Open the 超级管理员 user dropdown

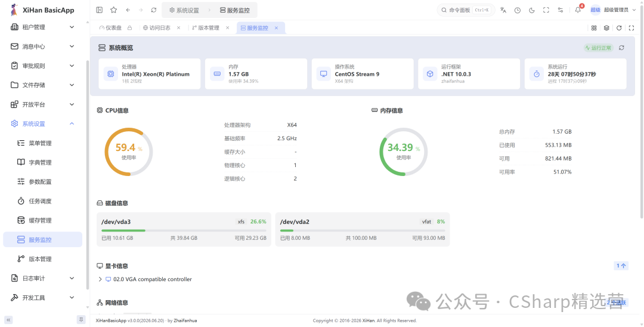click(613, 10)
